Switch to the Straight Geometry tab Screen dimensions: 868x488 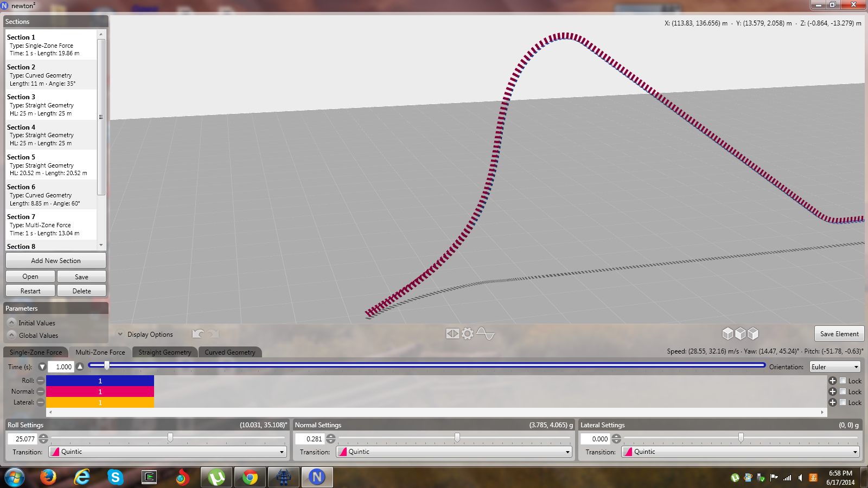point(164,352)
